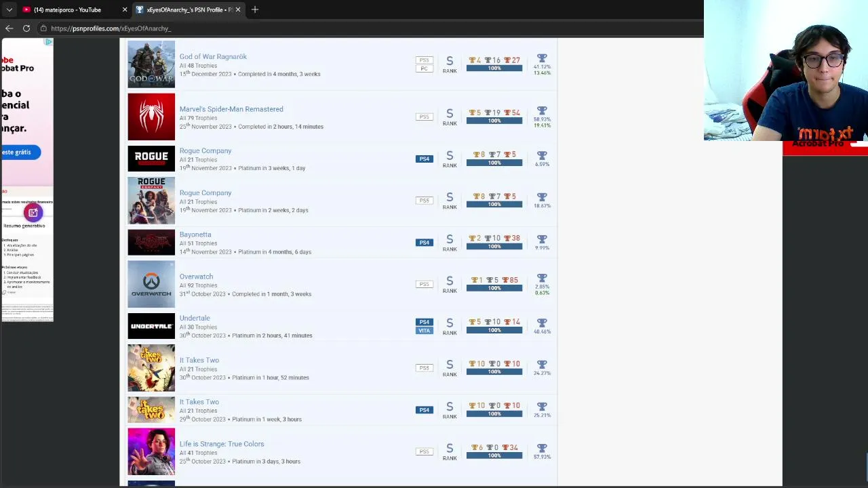Screen dimensions: 868x488
Task: Close the YouTube tab
Action: pos(125,9)
